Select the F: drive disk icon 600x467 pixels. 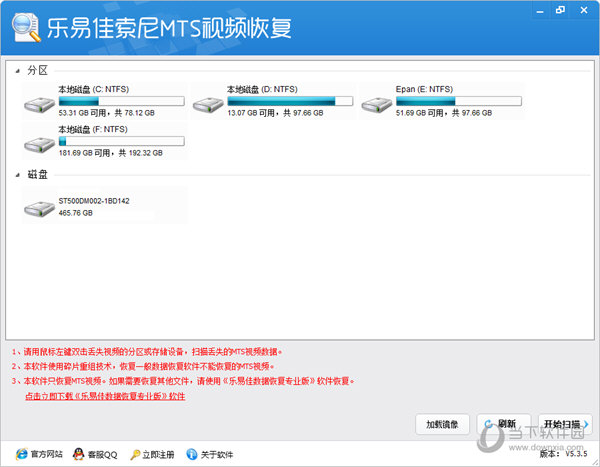pos(39,145)
